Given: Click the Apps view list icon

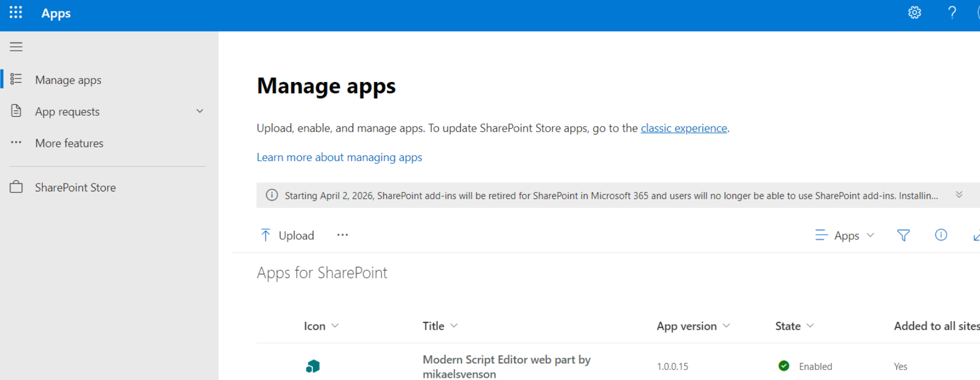Looking at the screenshot, I should pos(821,235).
